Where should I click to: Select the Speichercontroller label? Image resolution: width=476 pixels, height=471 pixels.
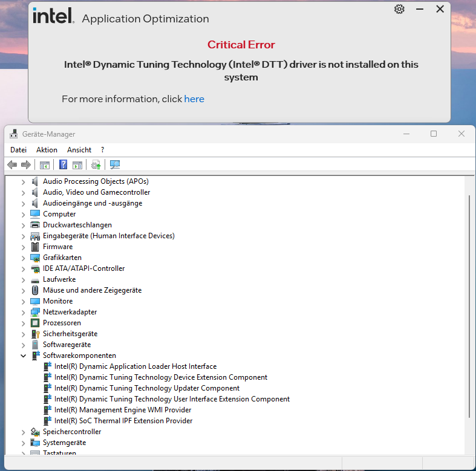tap(71, 432)
